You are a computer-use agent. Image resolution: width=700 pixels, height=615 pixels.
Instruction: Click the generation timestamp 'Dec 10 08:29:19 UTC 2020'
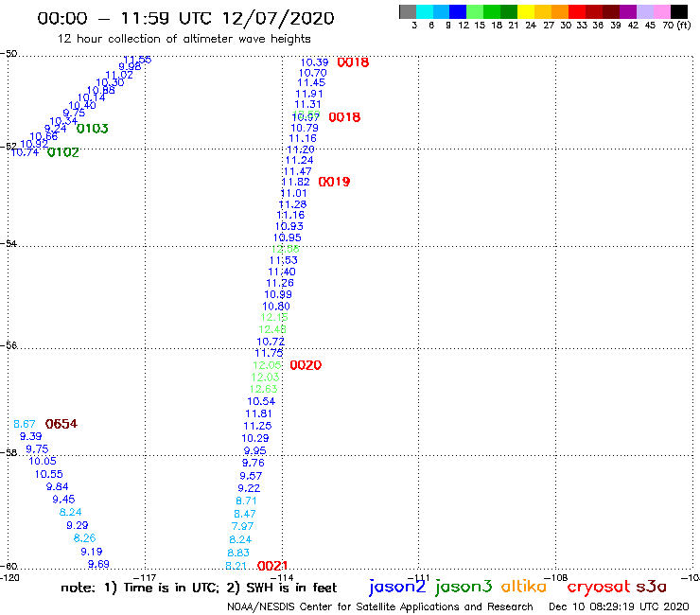pyautogui.click(x=619, y=606)
